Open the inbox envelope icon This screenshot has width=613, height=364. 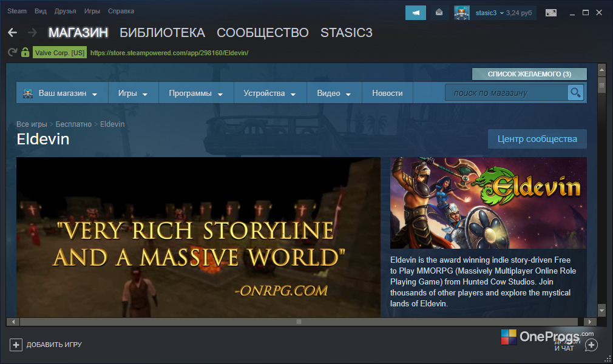pos(439,13)
